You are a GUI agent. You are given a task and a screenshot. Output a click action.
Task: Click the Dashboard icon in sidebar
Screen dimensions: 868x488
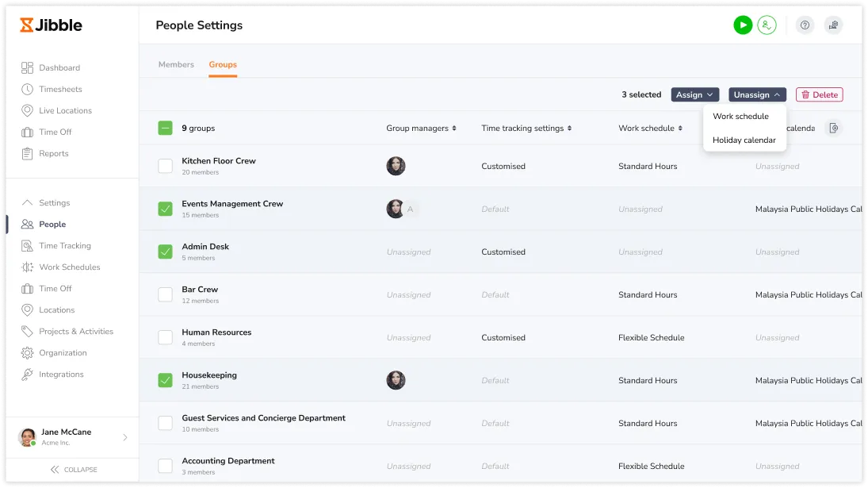pos(28,68)
